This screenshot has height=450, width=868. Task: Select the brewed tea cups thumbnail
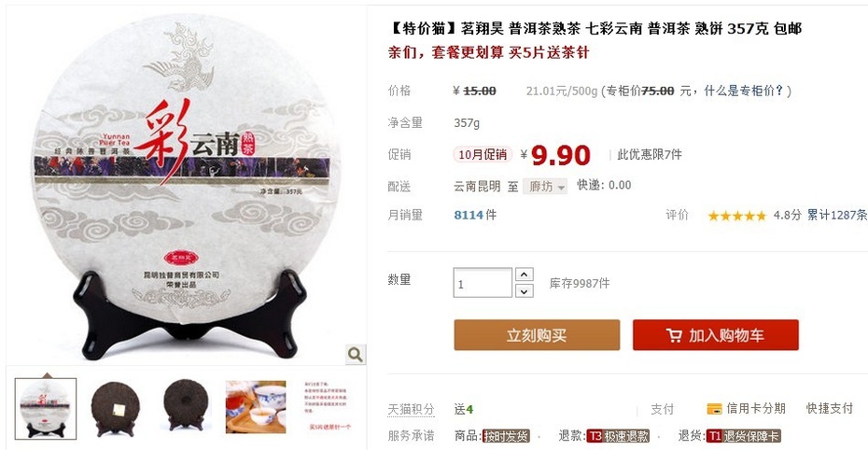[256, 407]
